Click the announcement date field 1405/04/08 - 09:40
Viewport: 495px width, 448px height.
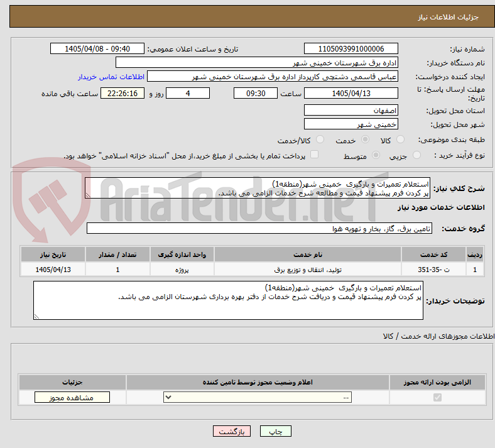tap(97, 48)
